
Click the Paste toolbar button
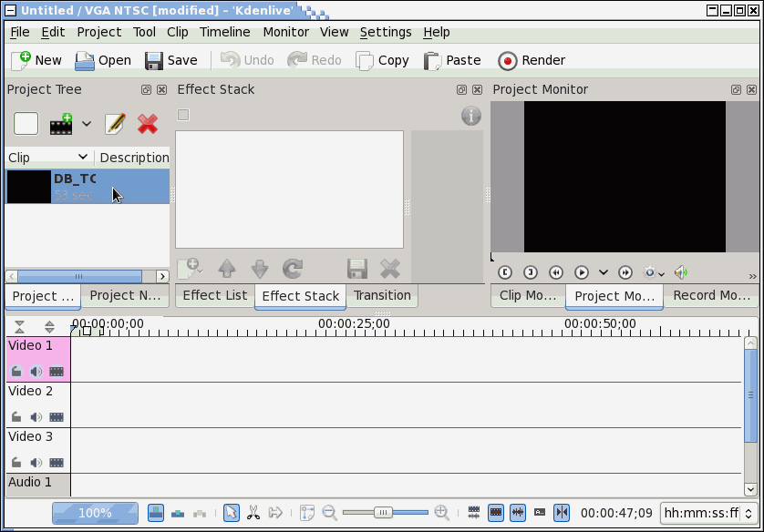click(452, 60)
